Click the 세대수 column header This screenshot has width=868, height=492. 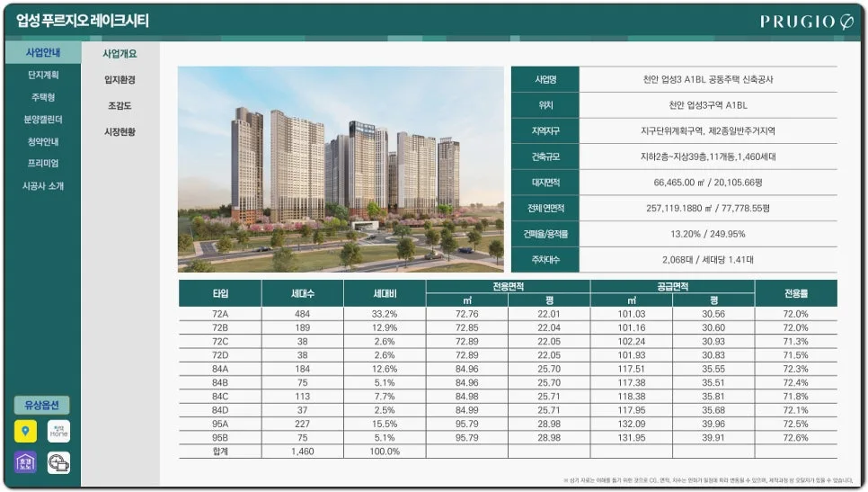(x=302, y=293)
